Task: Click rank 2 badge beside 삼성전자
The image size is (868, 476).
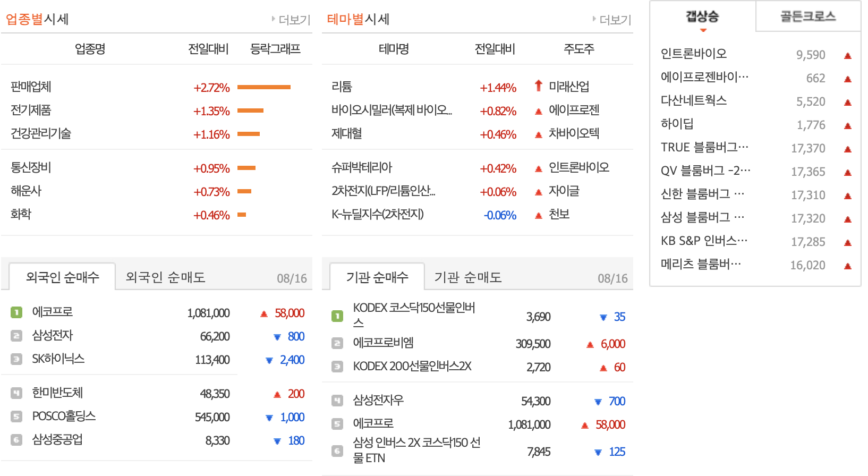Action: (x=16, y=336)
